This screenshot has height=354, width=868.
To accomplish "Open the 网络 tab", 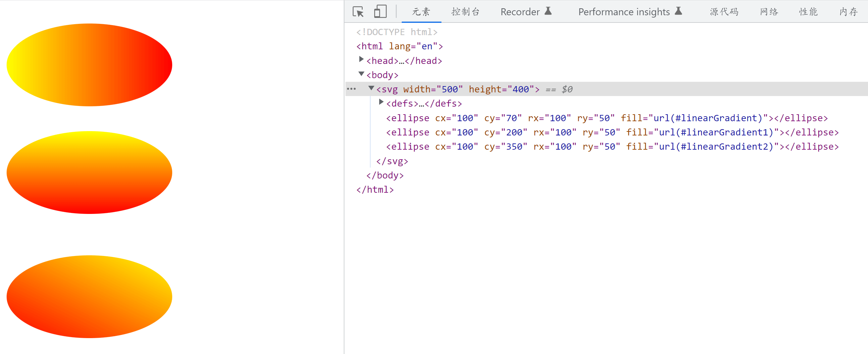I will (769, 12).
